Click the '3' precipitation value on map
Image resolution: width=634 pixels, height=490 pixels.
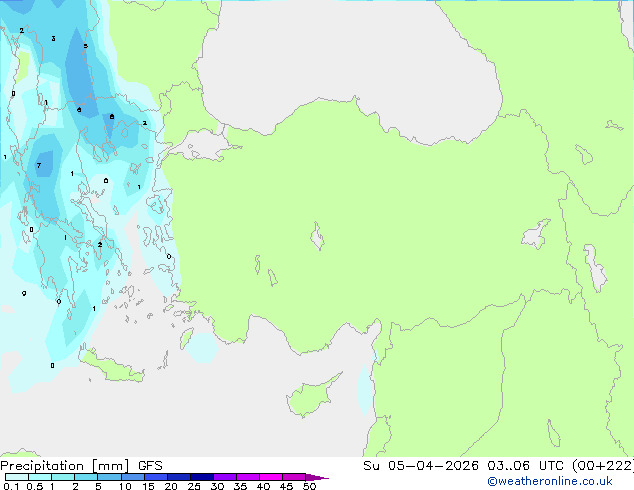click(53, 38)
